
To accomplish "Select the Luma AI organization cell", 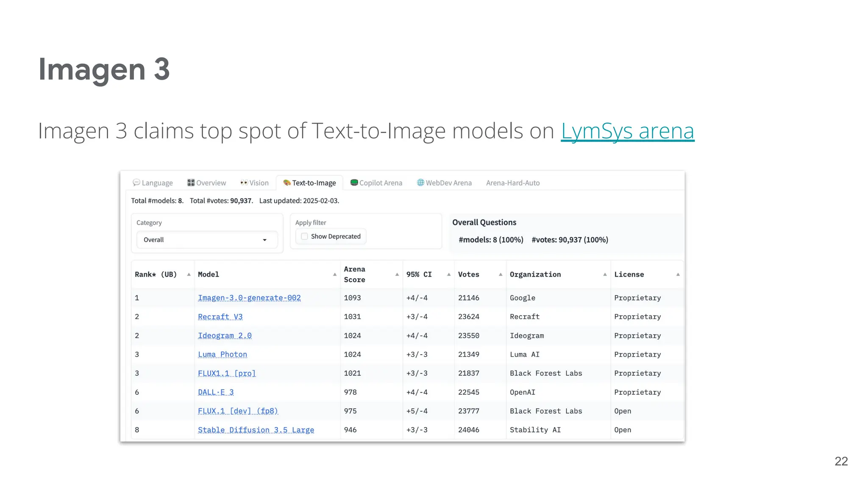I will [525, 355].
